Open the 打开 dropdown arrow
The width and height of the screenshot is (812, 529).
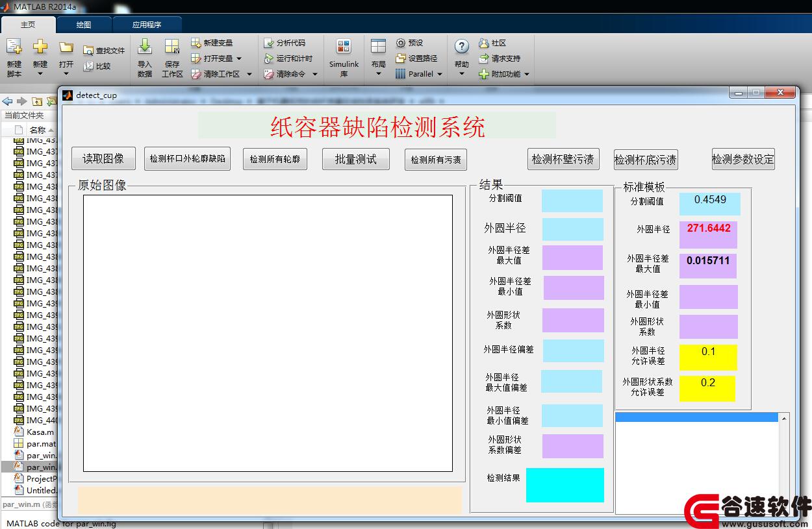click(x=66, y=74)
